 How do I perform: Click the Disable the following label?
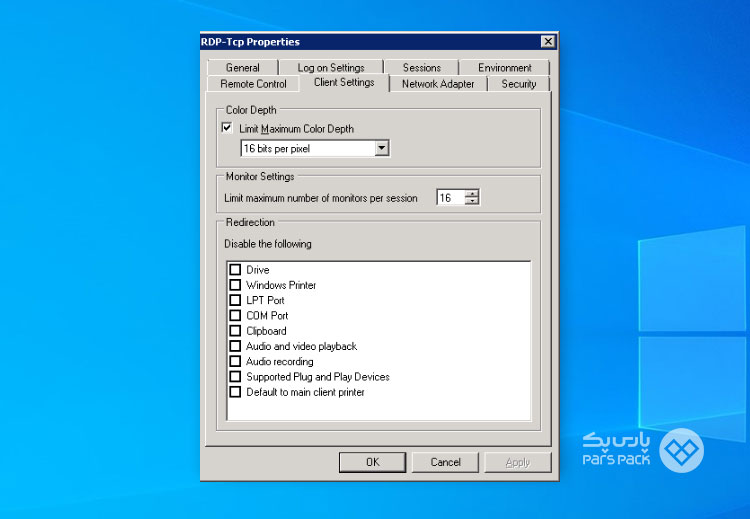pyautogui.click(x=268, y=244)
